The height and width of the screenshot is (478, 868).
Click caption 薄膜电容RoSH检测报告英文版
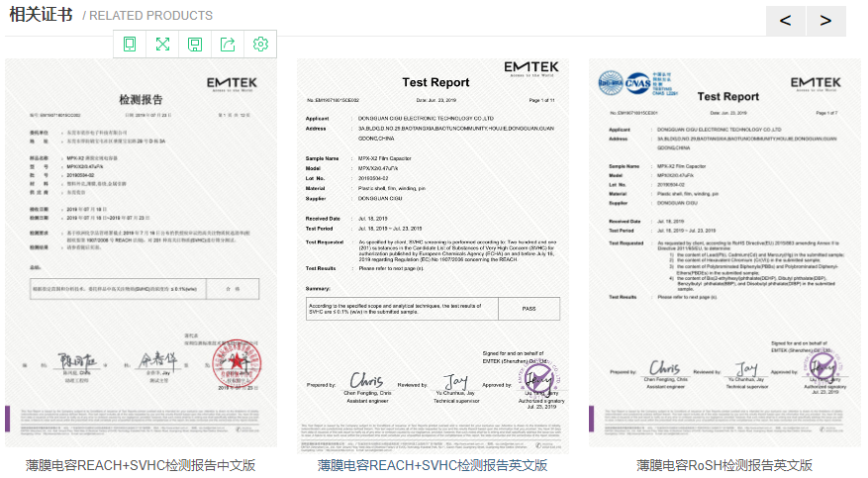pos(724,465)
